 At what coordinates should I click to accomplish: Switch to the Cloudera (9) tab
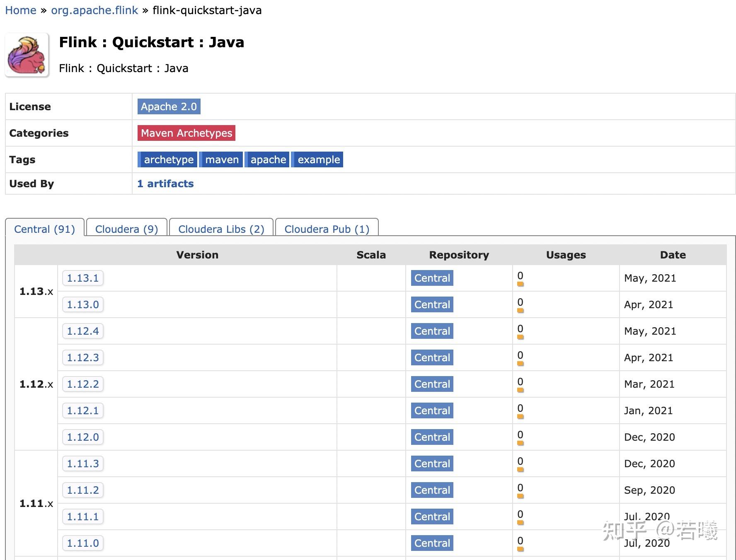tap(126, 229)
